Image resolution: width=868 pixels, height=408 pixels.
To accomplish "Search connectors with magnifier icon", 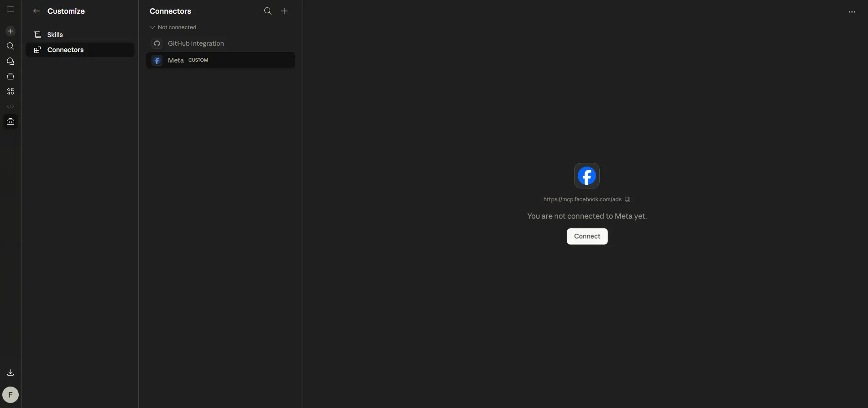I will pyautogui.click(x=268, y=11).
